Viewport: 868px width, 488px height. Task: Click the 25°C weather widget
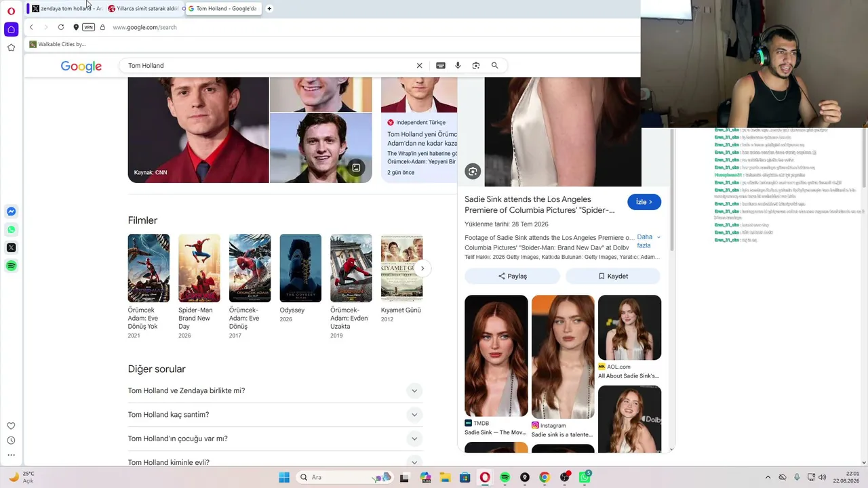(x=20, y=477)
